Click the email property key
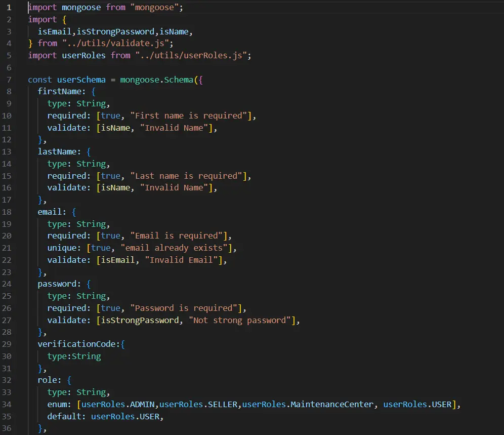 (49, 212)
